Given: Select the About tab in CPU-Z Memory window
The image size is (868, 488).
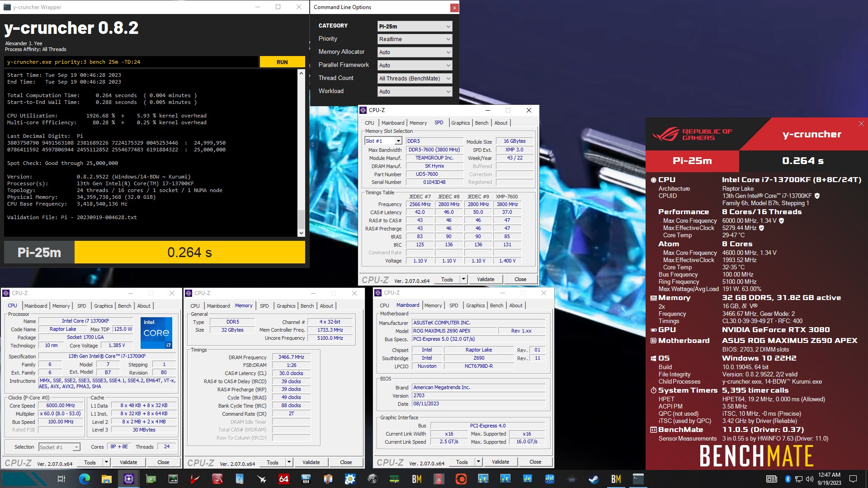Looking at the screenshot, I should (x=326, y=306).
